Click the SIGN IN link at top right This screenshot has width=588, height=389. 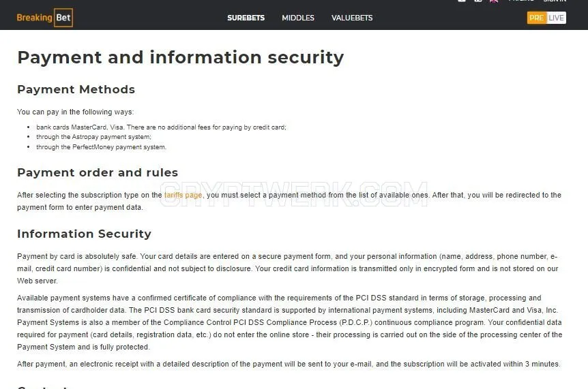point(555,1)
